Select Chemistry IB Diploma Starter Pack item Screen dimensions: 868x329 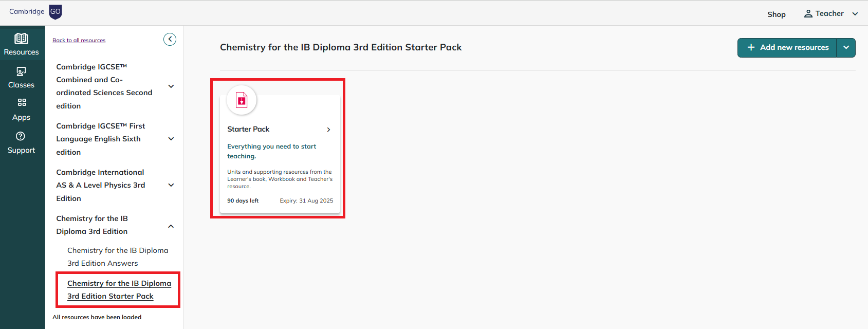tap(119, 289)
